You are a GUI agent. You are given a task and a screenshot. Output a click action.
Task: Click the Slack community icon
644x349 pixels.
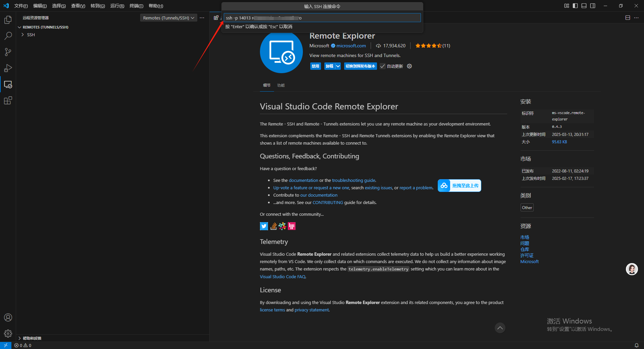coord(282,226)
